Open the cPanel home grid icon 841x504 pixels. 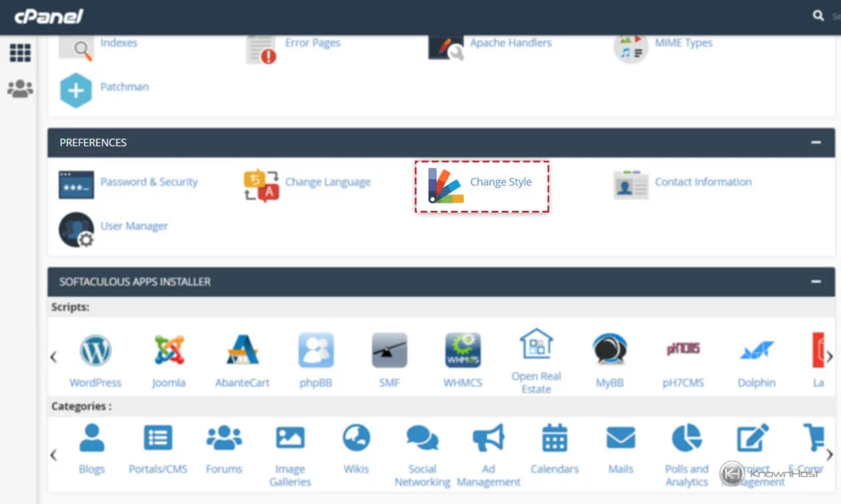21,53
